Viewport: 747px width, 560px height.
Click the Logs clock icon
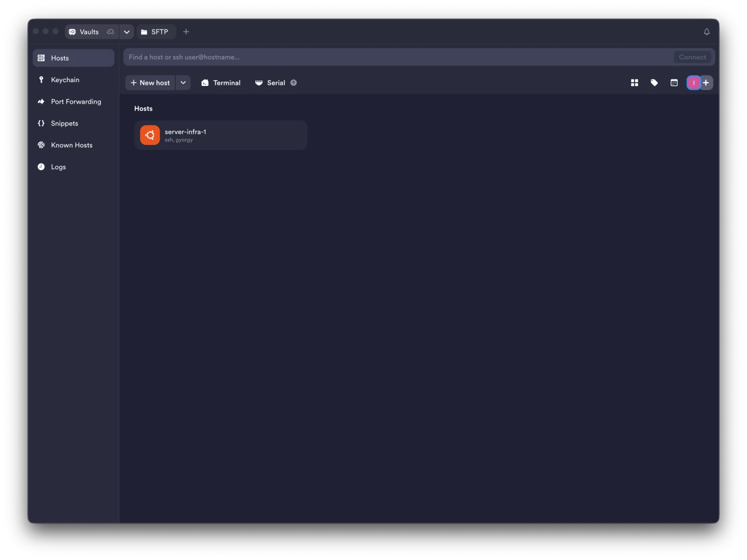pyautogui.click(x=41, y=167)
